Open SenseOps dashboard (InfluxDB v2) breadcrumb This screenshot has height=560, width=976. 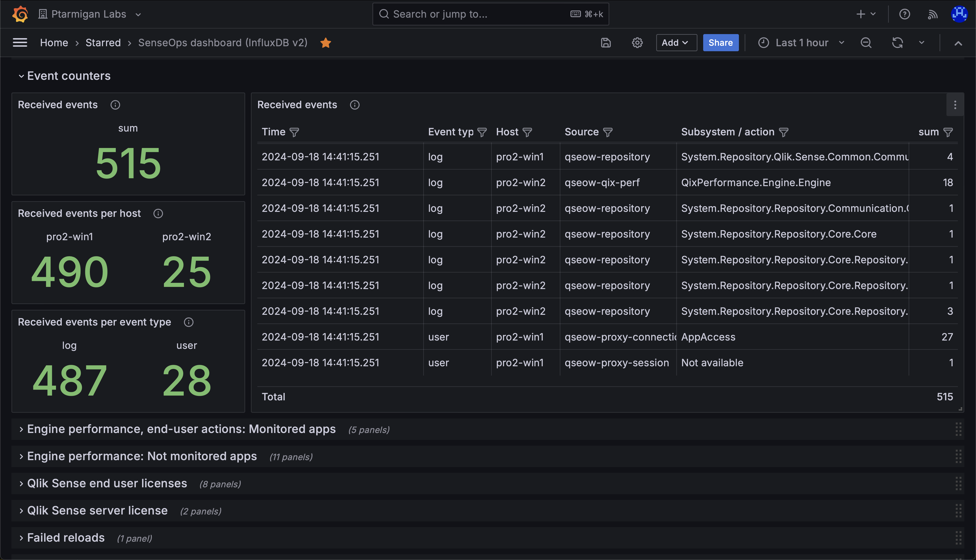(223, 42)
